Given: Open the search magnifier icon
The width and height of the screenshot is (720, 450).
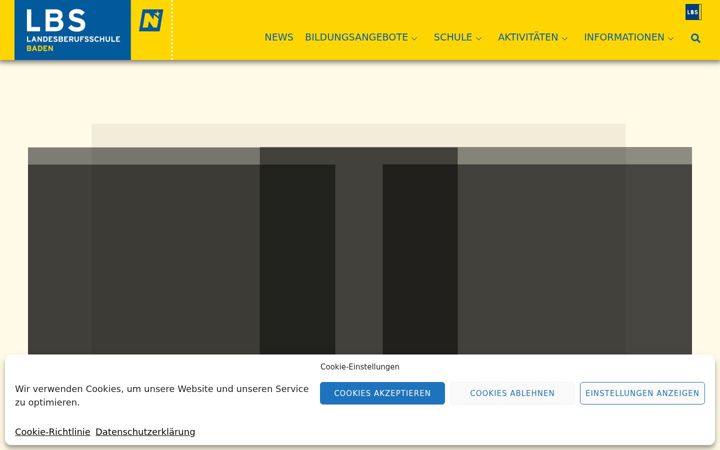Looking at the screenshot, I should 695,38.
